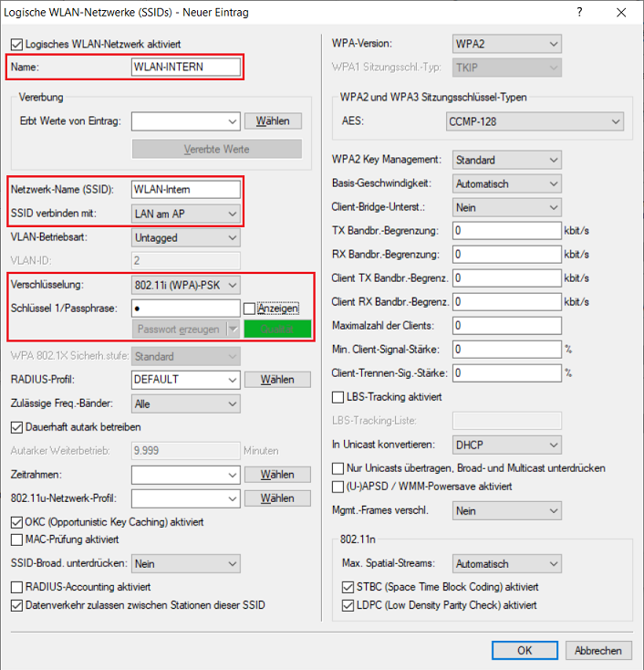
Task: Uncheck STBC Space Time Block Coding
Action: (348, 587)
